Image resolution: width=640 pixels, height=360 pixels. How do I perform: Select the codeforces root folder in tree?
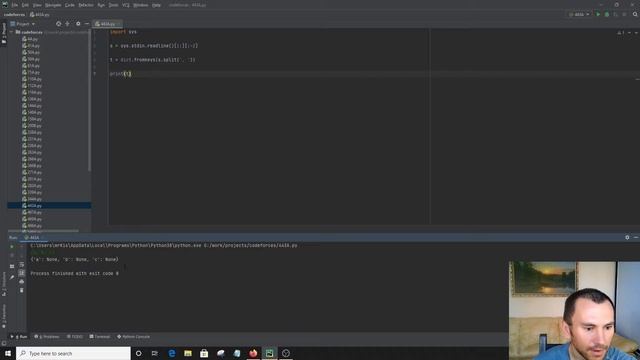click(x=32, y=32)
